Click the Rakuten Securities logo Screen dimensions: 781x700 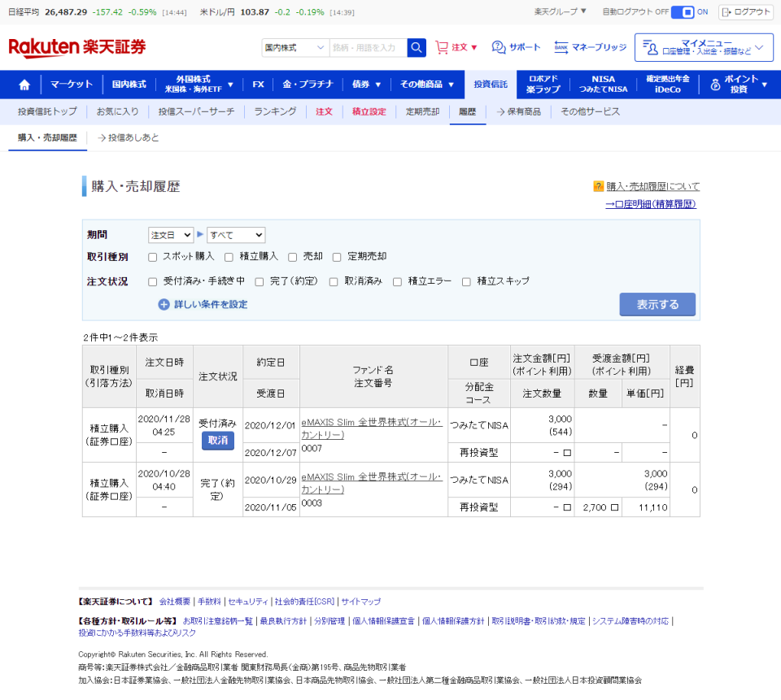point(77,47)
